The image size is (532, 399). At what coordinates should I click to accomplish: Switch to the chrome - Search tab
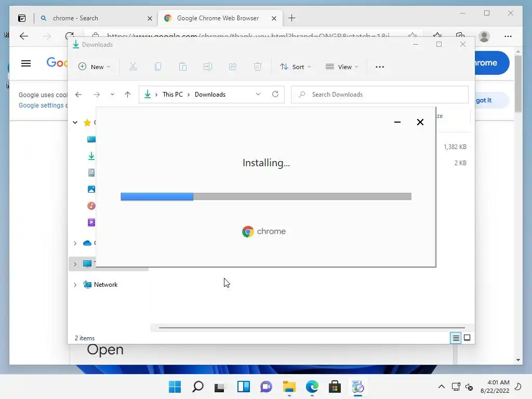coord(95,18)
